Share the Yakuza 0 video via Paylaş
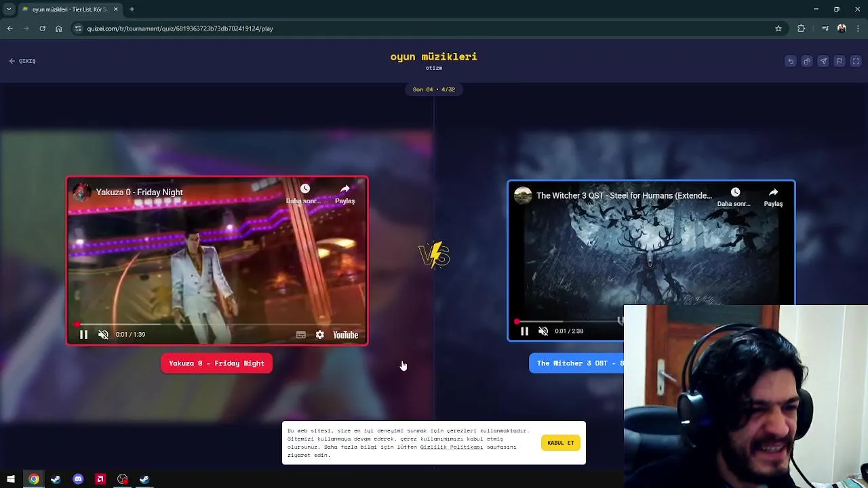Viewport: 868px width, 488px height. tap(344, 193)
